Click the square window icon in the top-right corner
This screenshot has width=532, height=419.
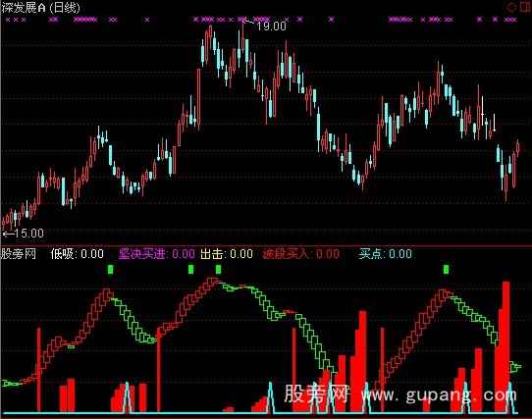(x=525, y=7)
